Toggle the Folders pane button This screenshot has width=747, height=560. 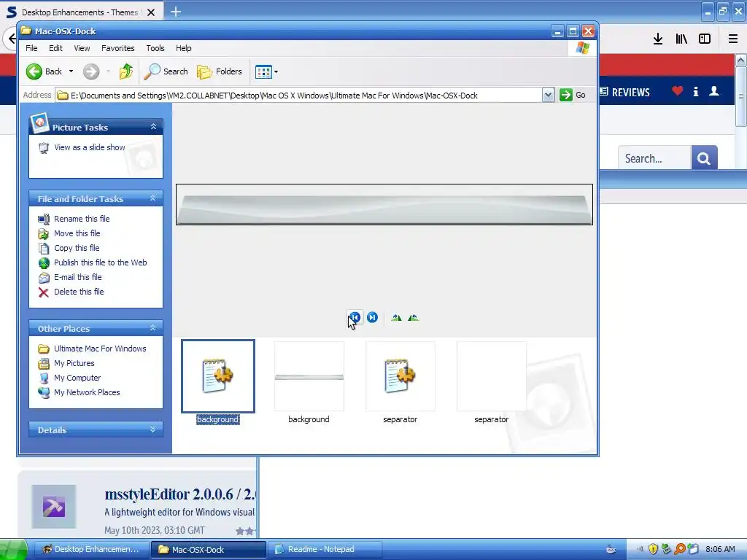(220, 71)
